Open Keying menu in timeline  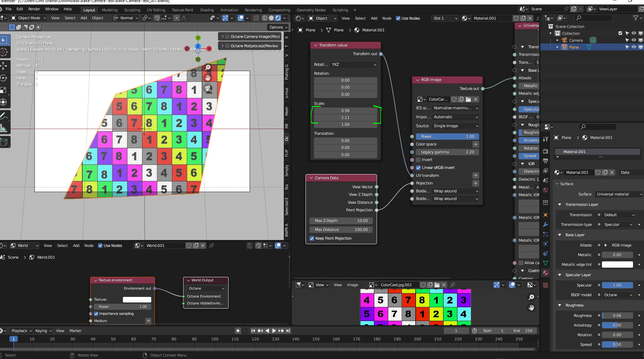(x=43, y=331)
